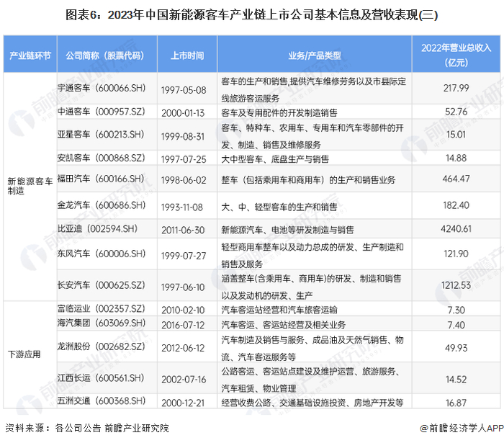Click company '江西长运（600561.SH）'

(101, 377)
